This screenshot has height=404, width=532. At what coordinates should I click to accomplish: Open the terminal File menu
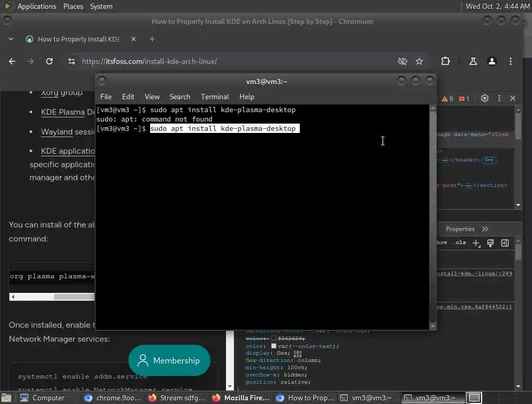point(106,97)
